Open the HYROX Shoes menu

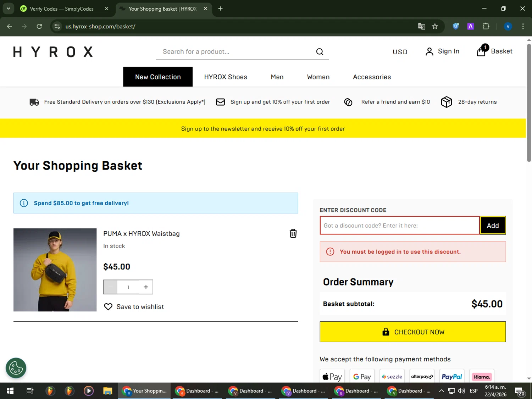click(x=226, y=77)
